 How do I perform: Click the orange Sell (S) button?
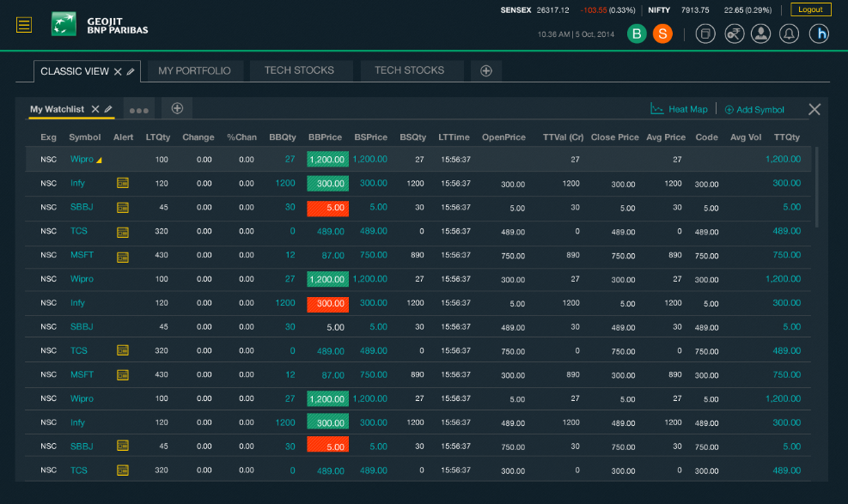coord(662,33)
